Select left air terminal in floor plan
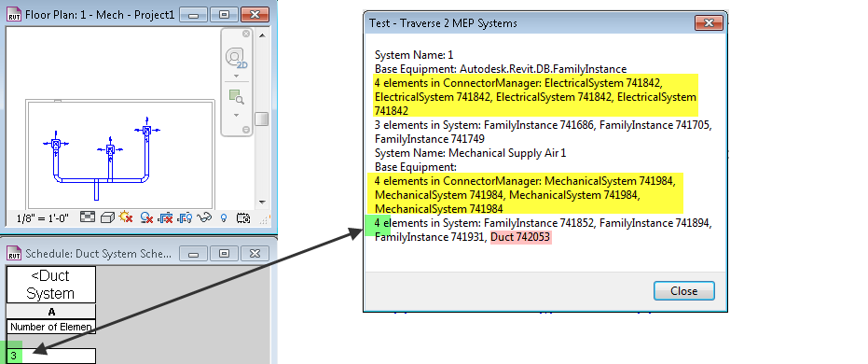 56,143
